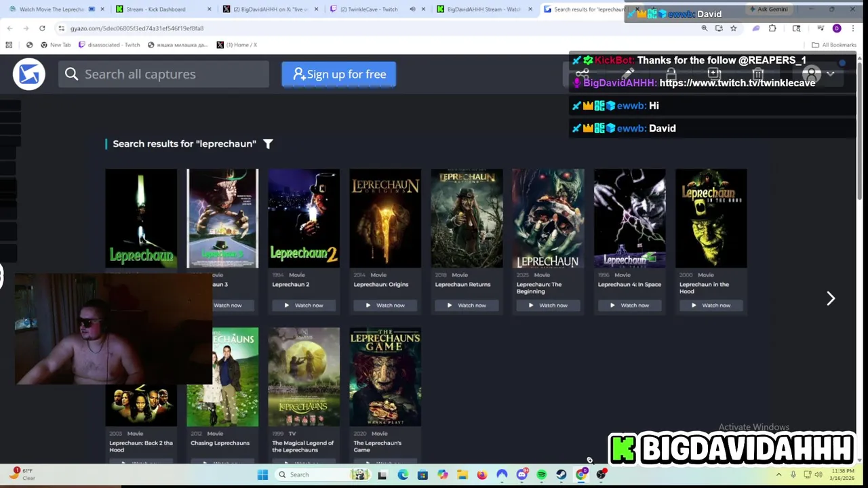Screen dimensions: 868x488
Task: Click the Leprechaun: Back 2 tha Hood title
Action: pyautogui.click(x=141, y=446)
